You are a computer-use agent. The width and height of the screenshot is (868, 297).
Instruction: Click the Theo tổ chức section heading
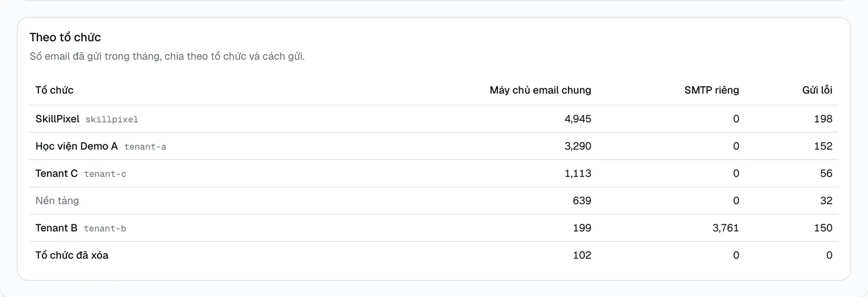65,37
